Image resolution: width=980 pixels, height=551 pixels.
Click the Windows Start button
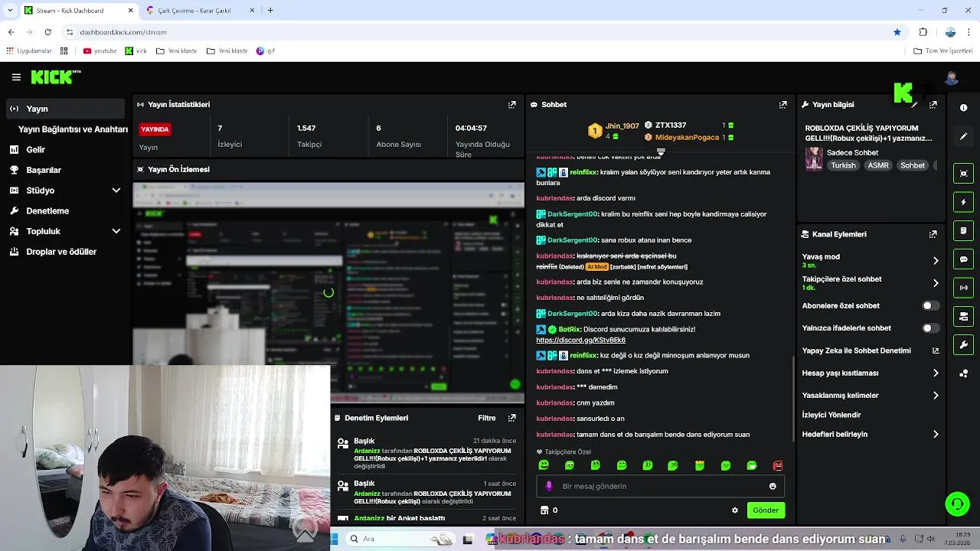tap(335, 539)
